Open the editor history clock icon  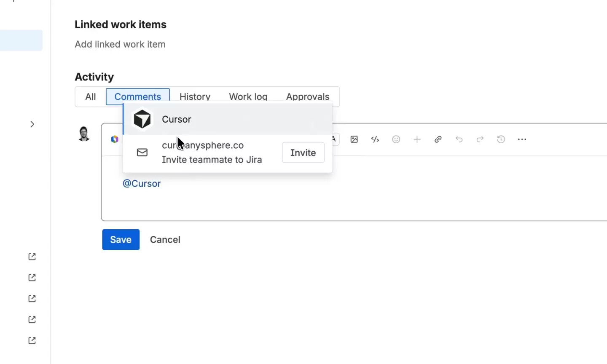point(501,139)
